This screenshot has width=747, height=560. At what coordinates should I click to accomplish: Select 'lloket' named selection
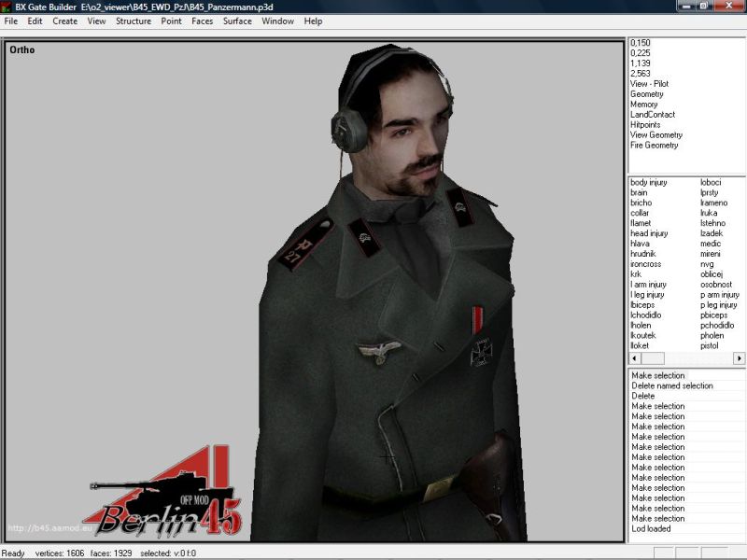tap(640, 345)
